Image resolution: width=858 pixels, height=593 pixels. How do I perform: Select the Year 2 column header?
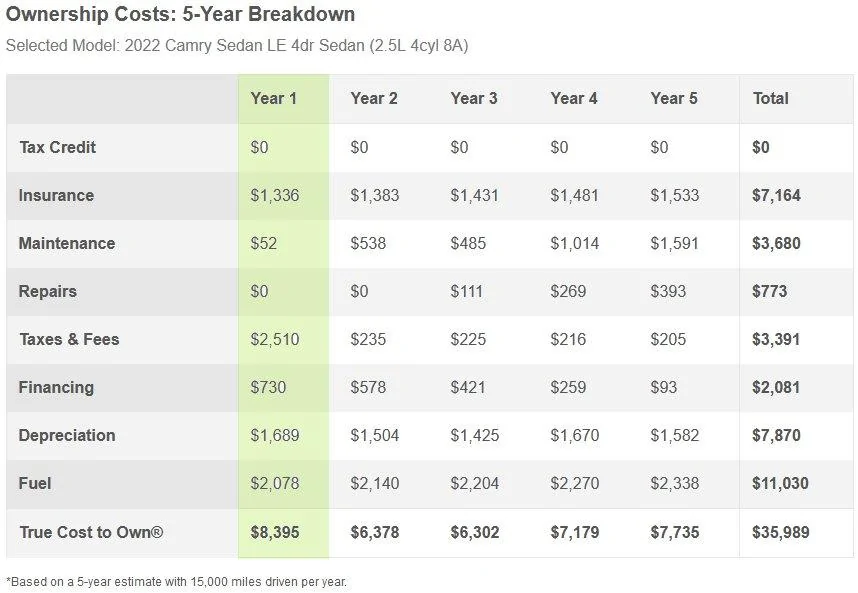[373, 98]
